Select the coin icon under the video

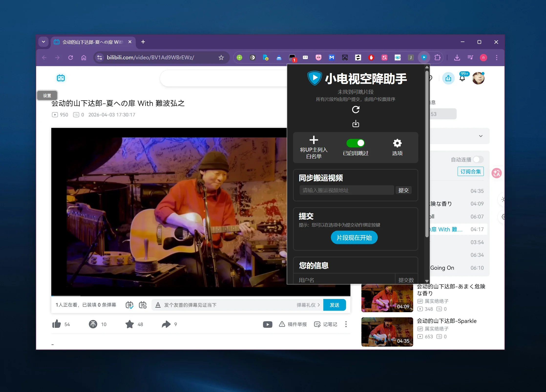(x=93, y=324)
